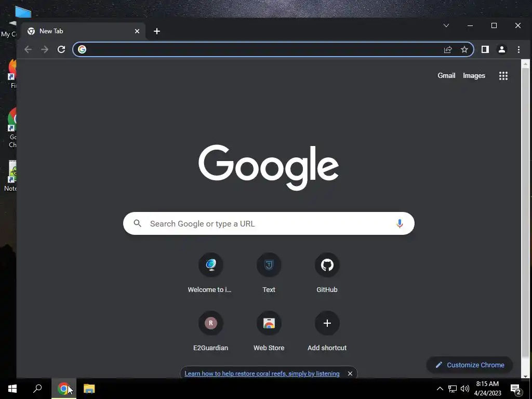
Task: Dismiss the coral reefs promo
Action: click(350, 374)
